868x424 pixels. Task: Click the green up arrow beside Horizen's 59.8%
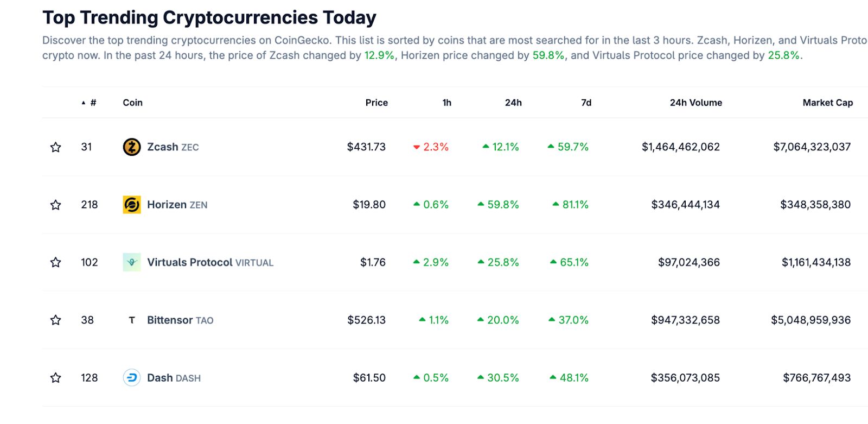[480, 205]
